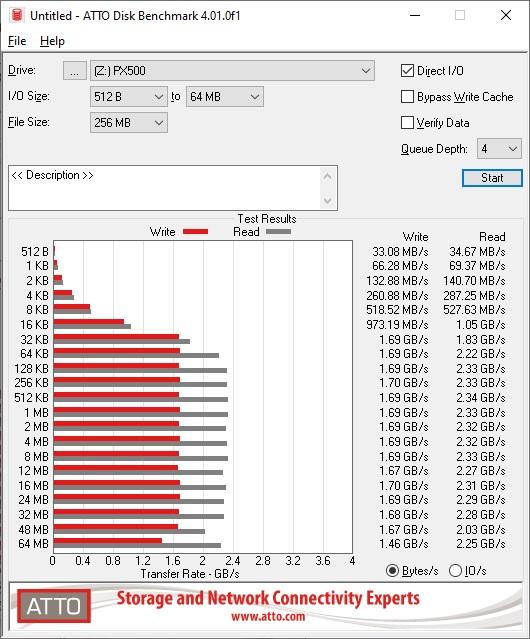Uncheck the Direct I/O checkbox

407,71
